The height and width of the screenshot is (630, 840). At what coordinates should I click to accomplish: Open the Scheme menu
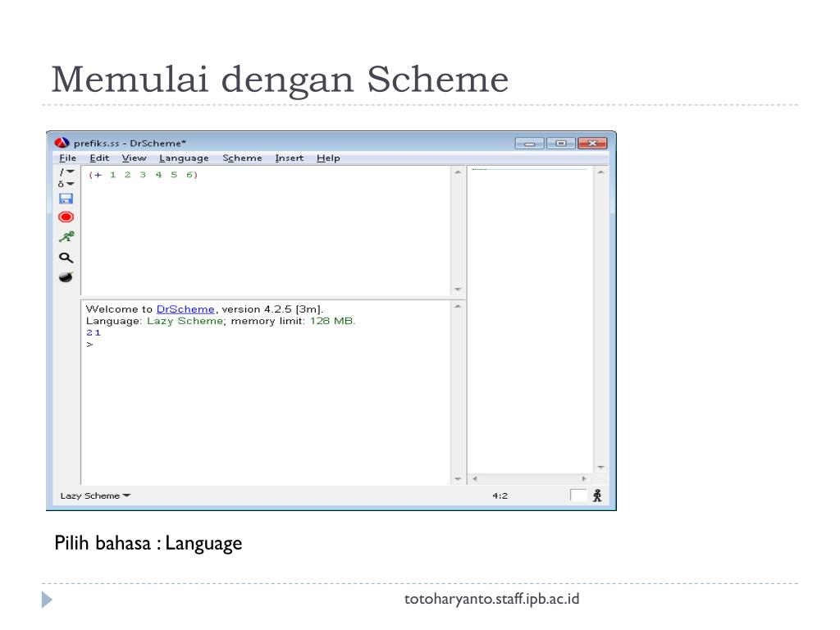[242, 158]
